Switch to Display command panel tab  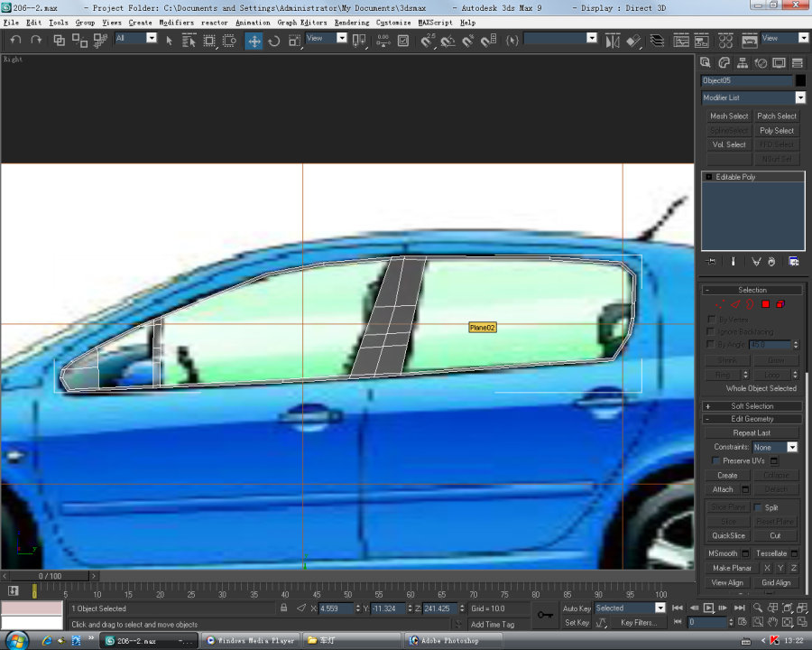(x=779, y=62)
